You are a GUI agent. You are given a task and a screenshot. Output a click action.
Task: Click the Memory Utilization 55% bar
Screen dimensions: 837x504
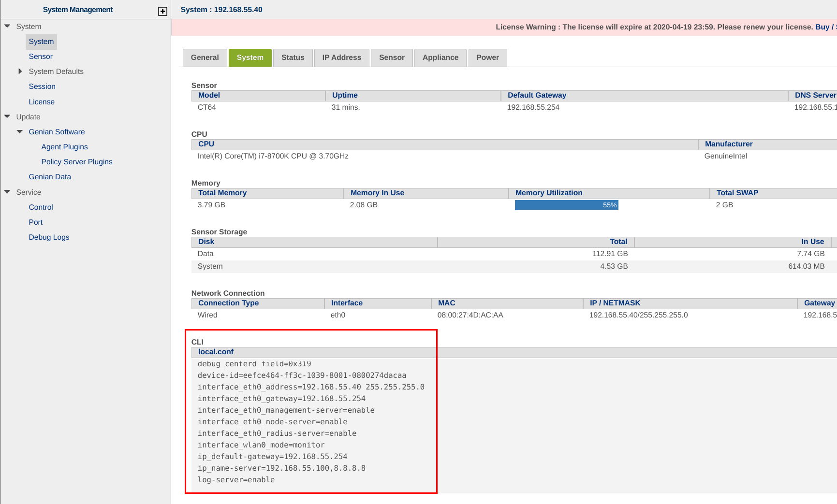[x=566, y=205]
